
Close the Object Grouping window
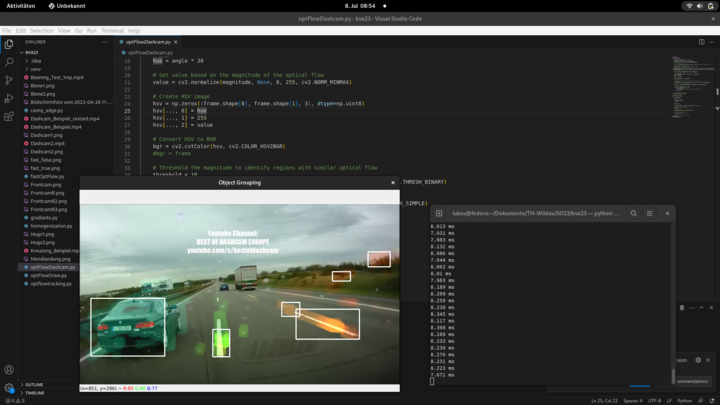(393, 182)
